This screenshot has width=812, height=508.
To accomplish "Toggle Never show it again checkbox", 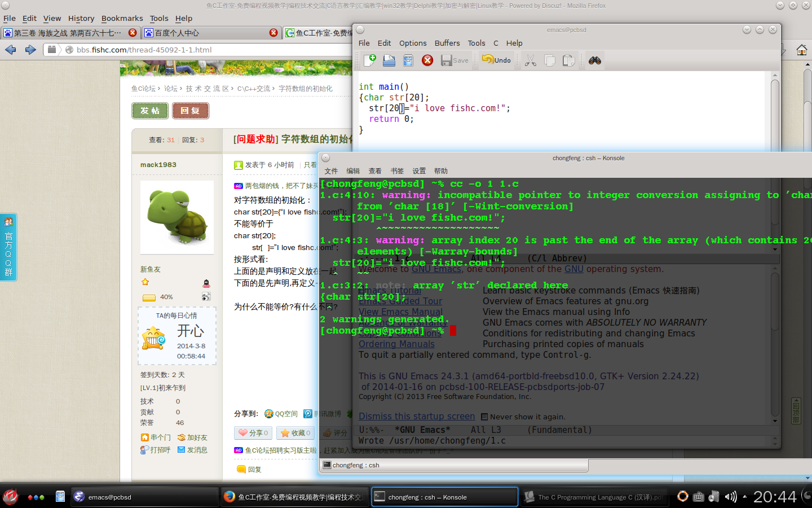I will (484, 417).
